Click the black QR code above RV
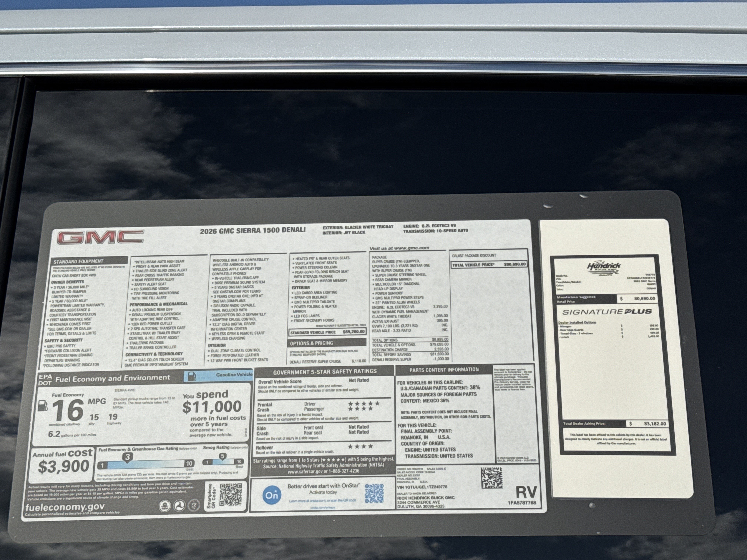 (x=492, y=478)
